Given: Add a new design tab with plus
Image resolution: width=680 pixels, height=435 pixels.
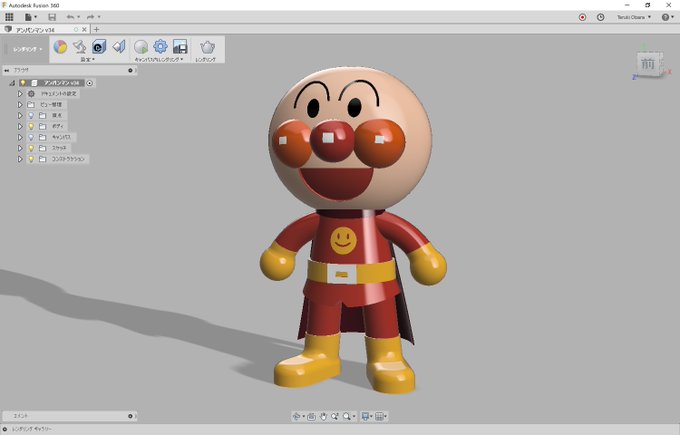Looking at the screenshot, I should 96,29.
